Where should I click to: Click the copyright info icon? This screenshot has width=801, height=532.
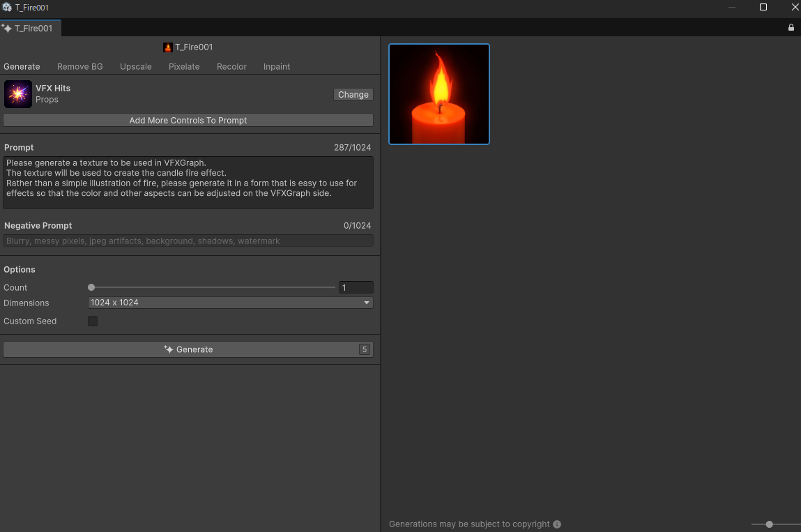(x=557, y=524)
